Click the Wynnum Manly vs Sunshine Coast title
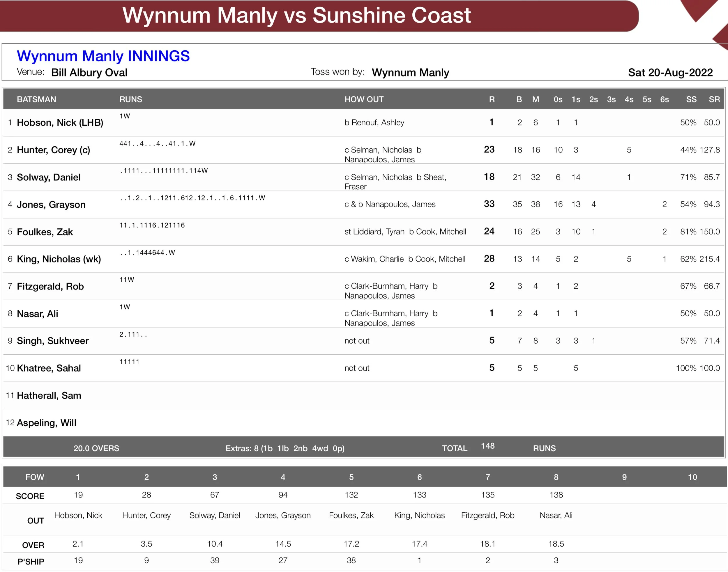The image size is (728, 572). tap(296, 15)
